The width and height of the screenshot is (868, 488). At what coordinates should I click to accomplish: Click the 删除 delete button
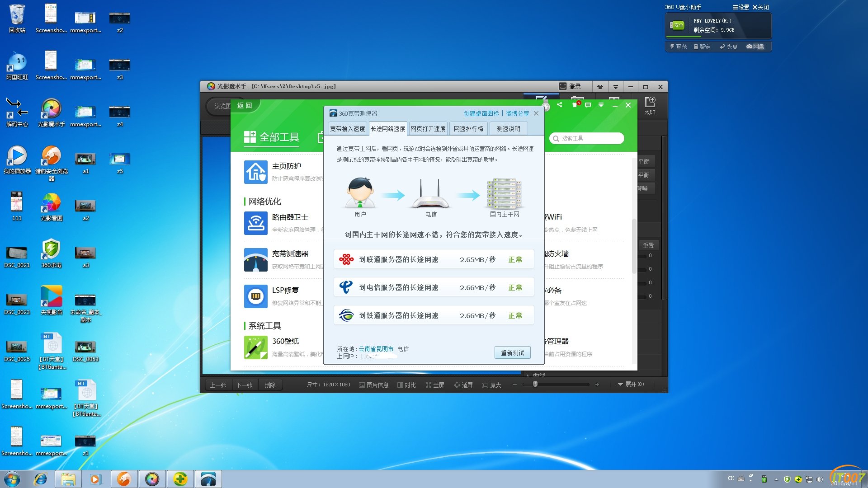pyautogui.click(x=270, y=385)
